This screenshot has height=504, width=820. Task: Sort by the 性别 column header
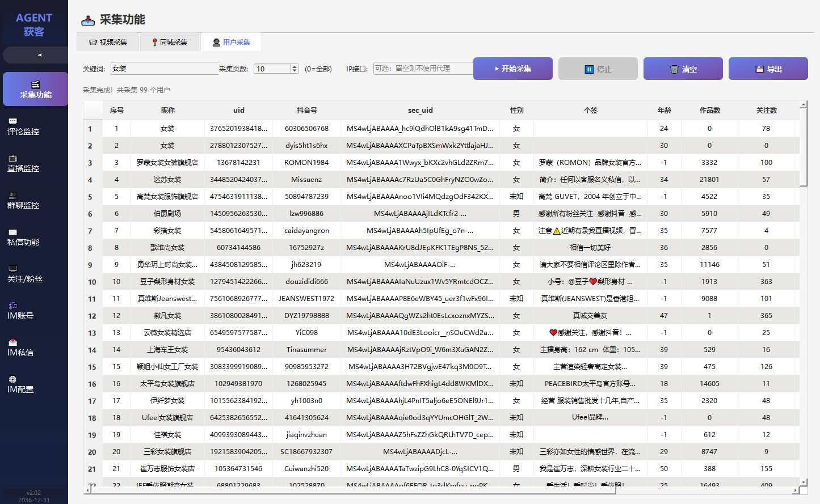(517, 111)
